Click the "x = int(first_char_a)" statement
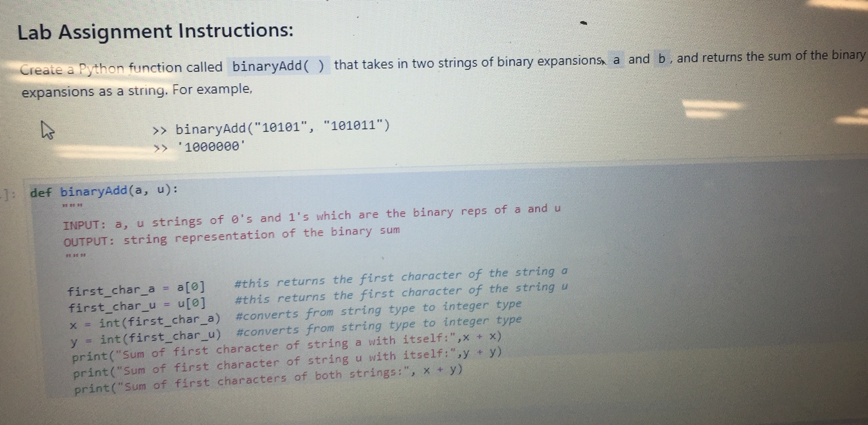868x425 pixels. click(x=145, y=322)
